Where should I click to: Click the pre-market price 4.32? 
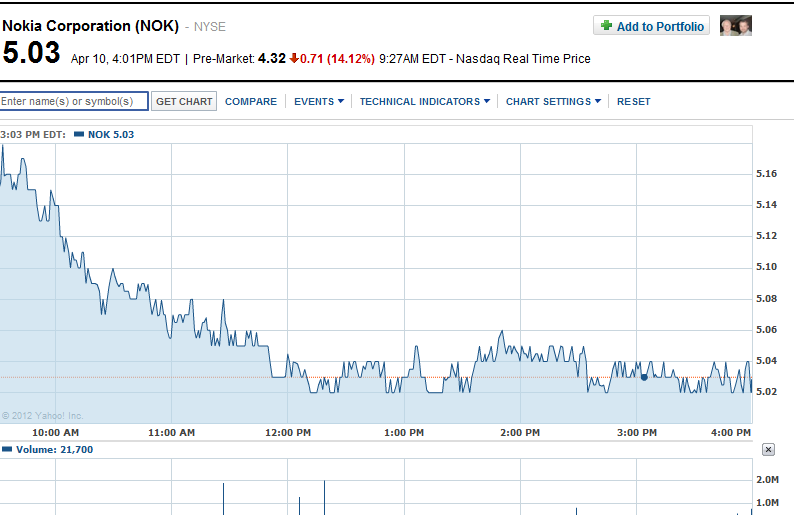click(272, 58)
